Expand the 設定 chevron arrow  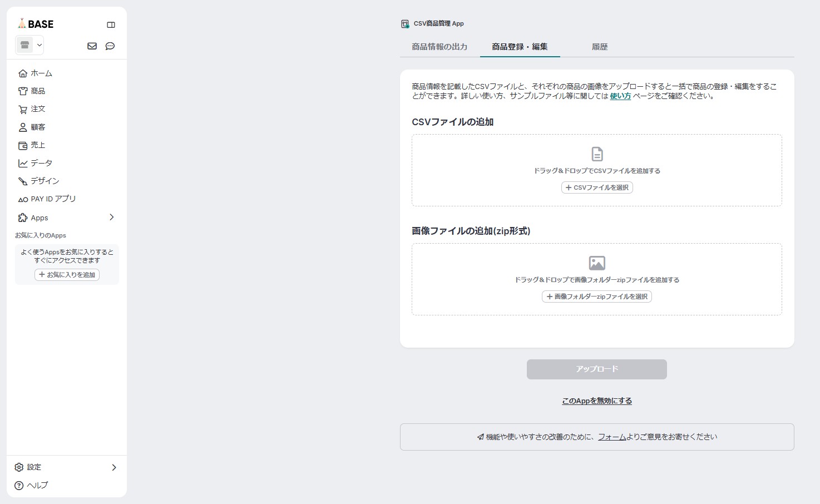(114, 467)
